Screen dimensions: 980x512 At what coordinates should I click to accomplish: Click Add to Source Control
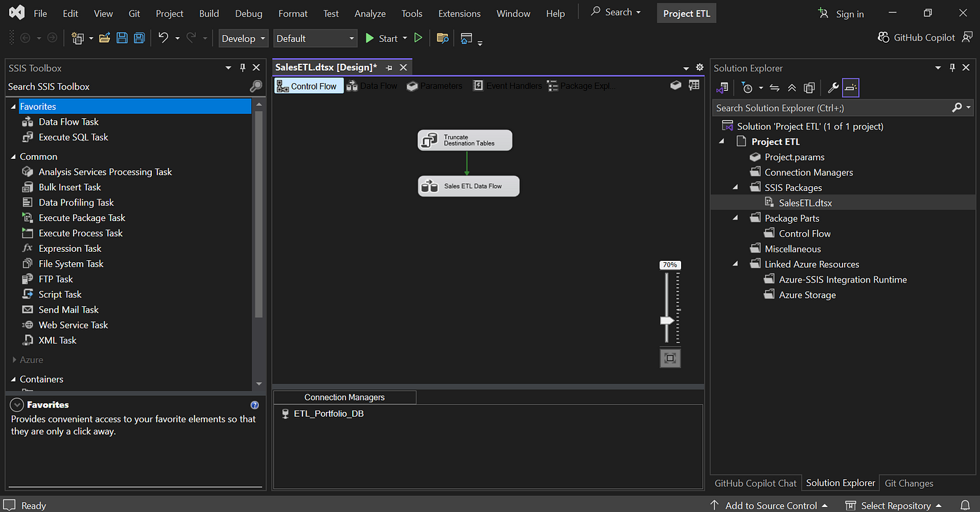[769, 505]
